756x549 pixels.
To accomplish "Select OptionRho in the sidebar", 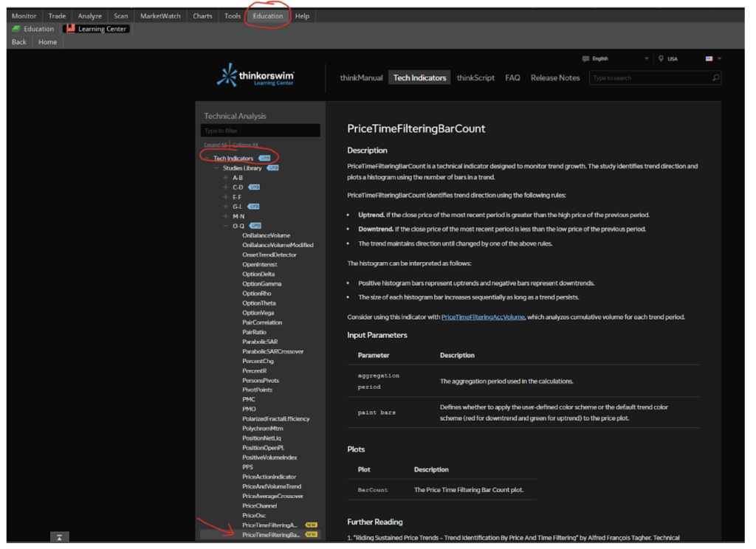I will click(x=256, y=294).
